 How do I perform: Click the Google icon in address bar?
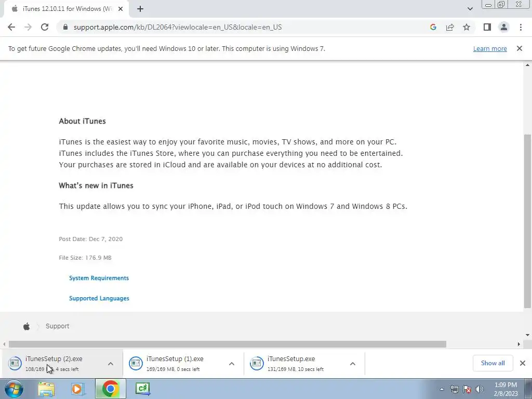(x=433, y=27)
